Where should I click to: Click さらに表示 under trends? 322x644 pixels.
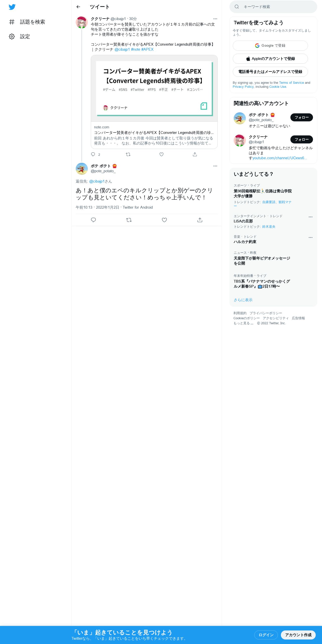tap(243, 300)
